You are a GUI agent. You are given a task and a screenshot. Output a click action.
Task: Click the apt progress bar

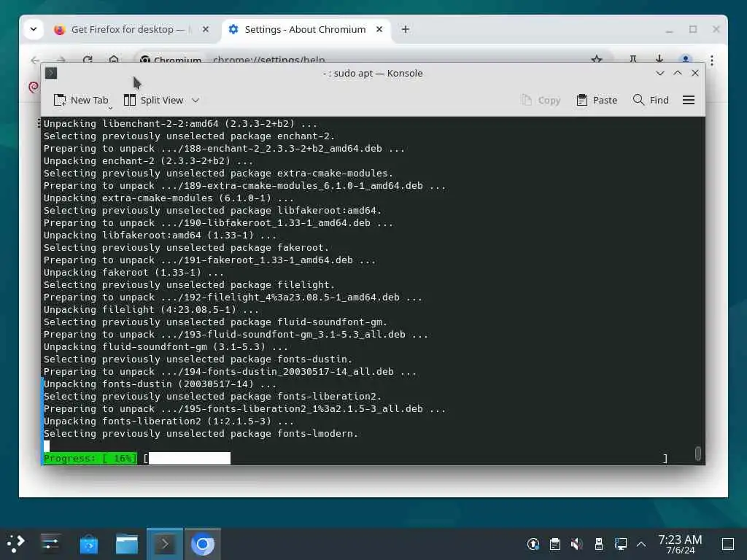(405, 458)
